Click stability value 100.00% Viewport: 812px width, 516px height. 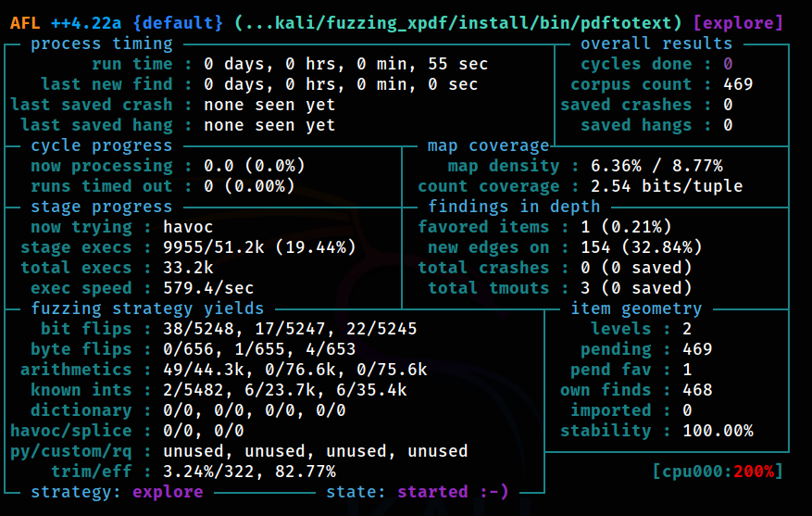718,431
